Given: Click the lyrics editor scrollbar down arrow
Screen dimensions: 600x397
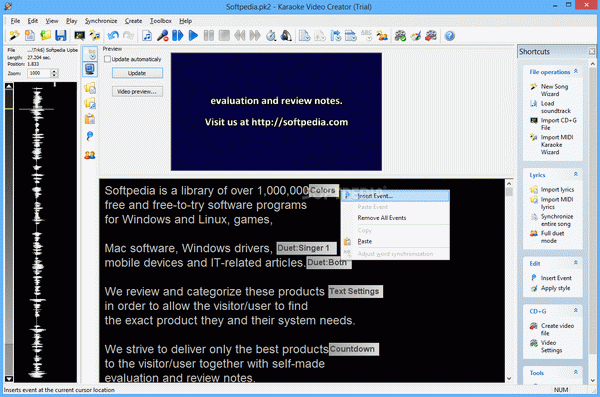Looking at the screenshot, I should click(509, 379).
